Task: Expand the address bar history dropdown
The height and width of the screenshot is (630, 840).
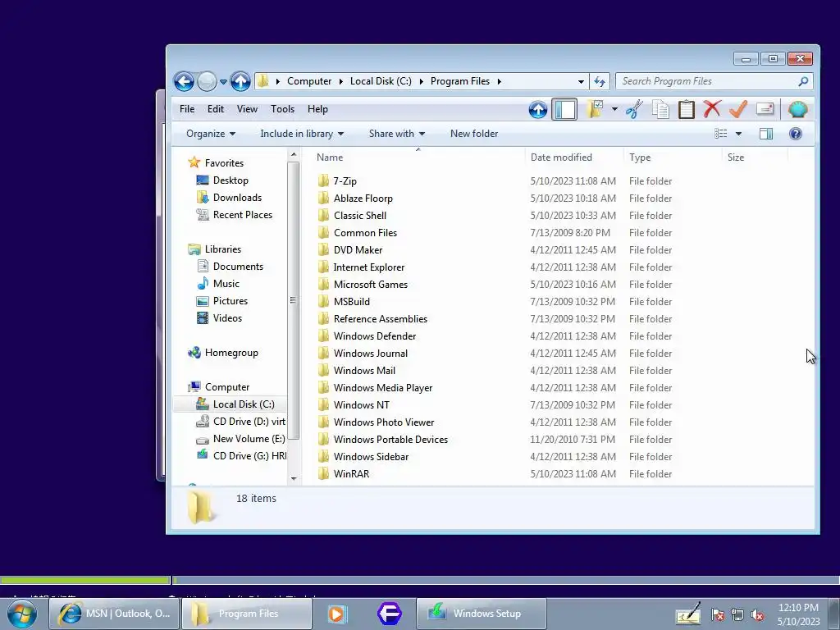Action: 581,81
